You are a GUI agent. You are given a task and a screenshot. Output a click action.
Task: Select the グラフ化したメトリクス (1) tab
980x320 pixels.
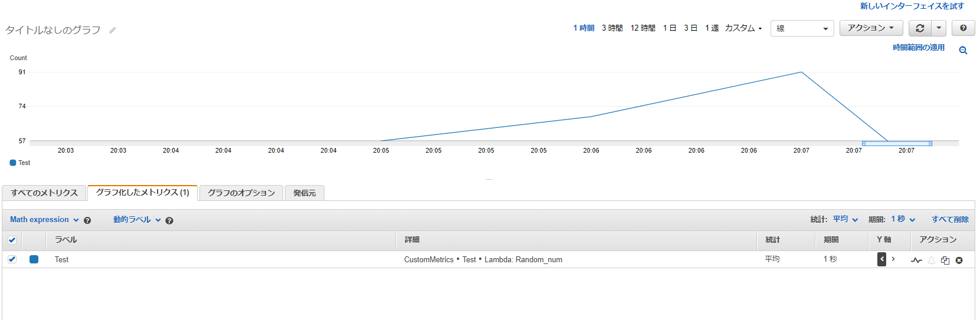[x=142, y=193]
